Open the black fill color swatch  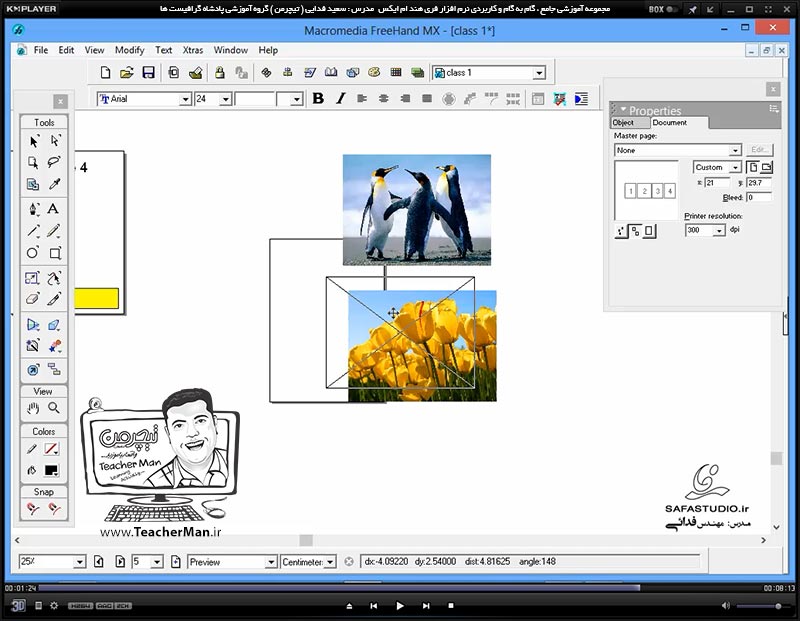pyautogui.click(x=51, y=470)
